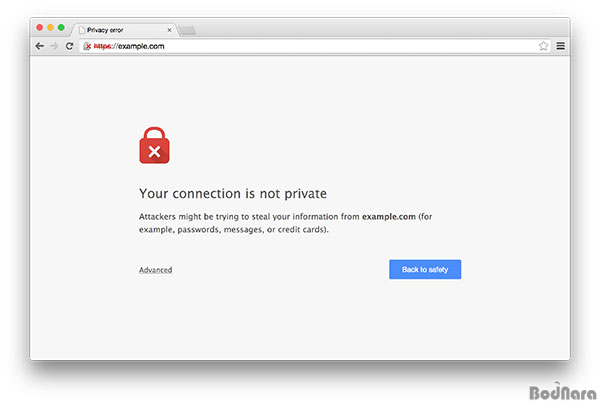
Task: Click the forward navigation arrow
Action: pos(54,46)
